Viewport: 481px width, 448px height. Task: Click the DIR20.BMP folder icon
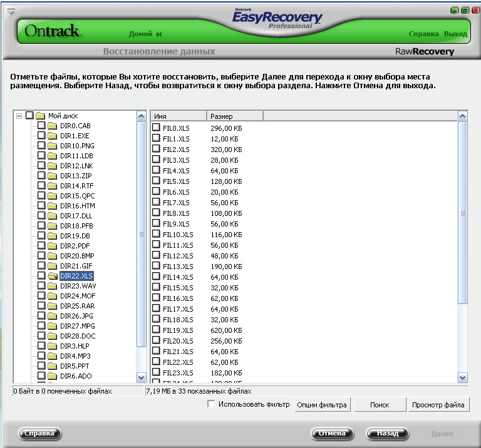pyautogui.click(x=53, y=256)
